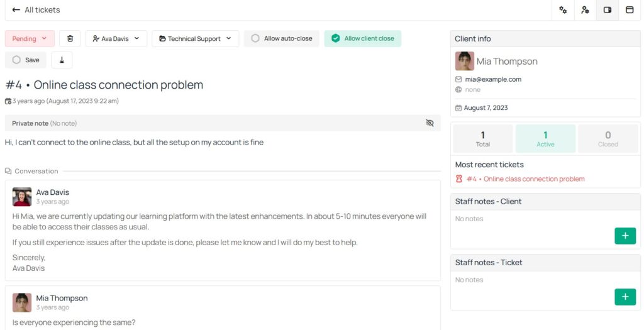The image size is (644, 330).
Task: Click the trash icon to delete ticket
Action: (70, 39)
